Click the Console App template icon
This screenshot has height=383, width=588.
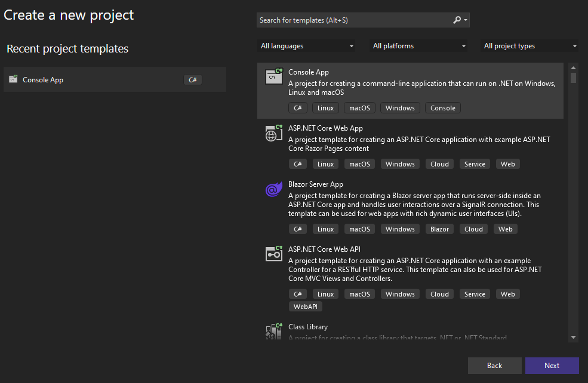(x=273, y=76)
